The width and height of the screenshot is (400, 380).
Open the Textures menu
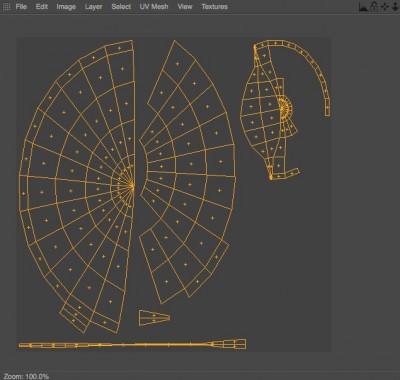[215, 7]
